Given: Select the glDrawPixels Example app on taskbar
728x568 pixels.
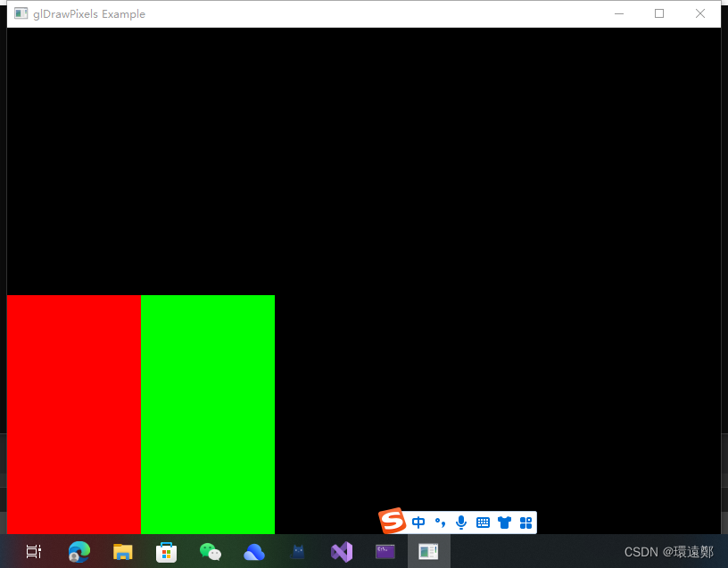Looking at the screenshot, I should coord(428,551).
